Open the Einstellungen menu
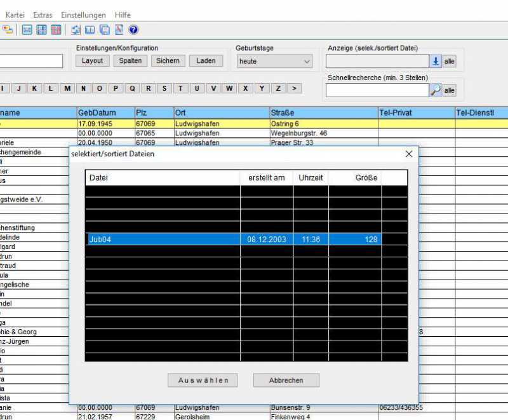 click(x=83, y=15)
